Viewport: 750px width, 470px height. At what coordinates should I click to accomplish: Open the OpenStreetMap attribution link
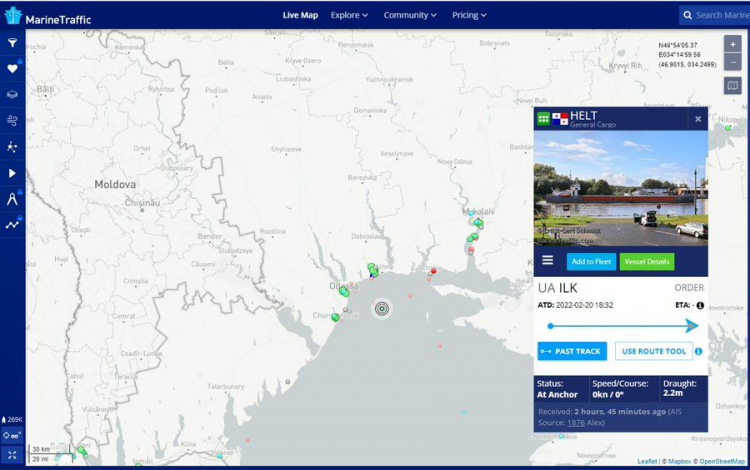(722, 461)
